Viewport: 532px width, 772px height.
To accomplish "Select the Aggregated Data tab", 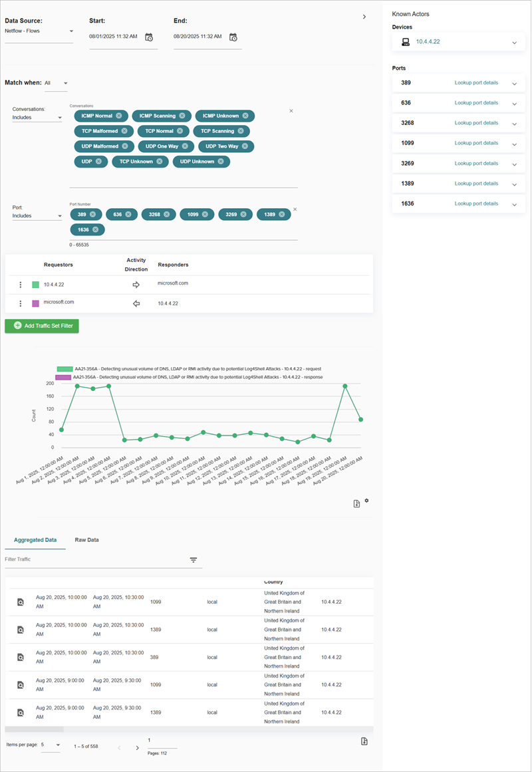I will (x=35, y=540).
